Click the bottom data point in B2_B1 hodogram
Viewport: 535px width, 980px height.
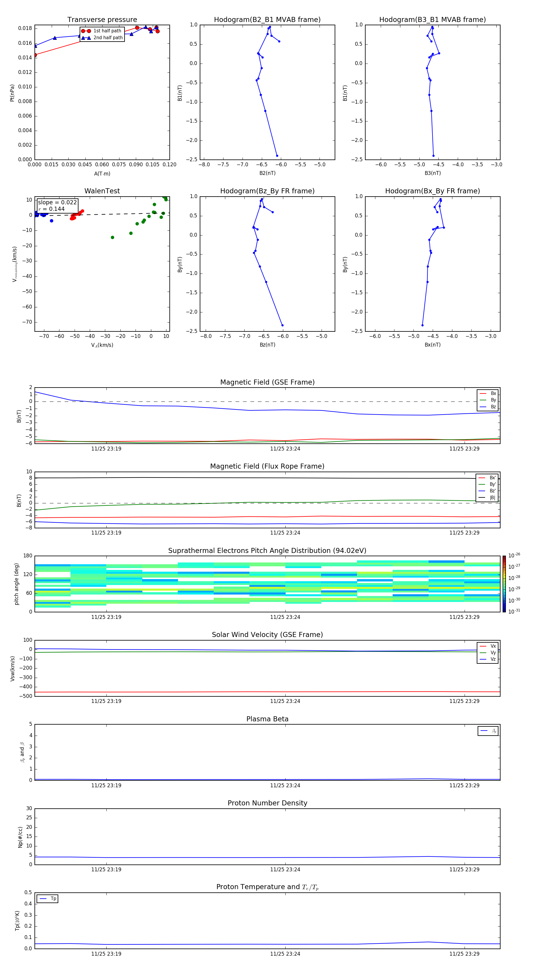277,156
